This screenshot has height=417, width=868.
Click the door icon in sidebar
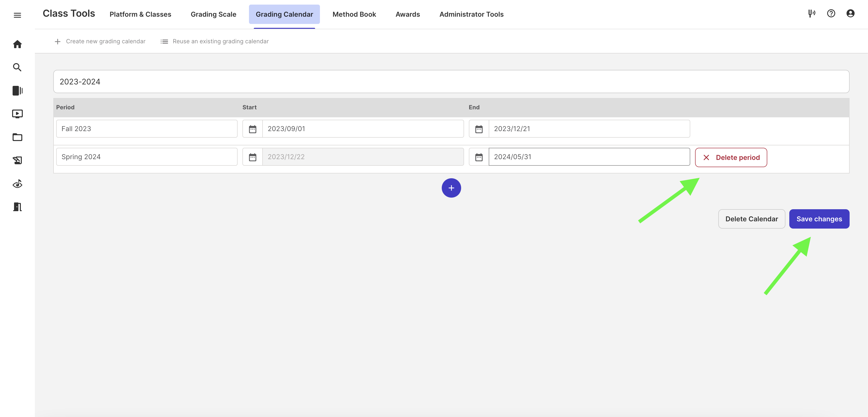coord(17,207)
